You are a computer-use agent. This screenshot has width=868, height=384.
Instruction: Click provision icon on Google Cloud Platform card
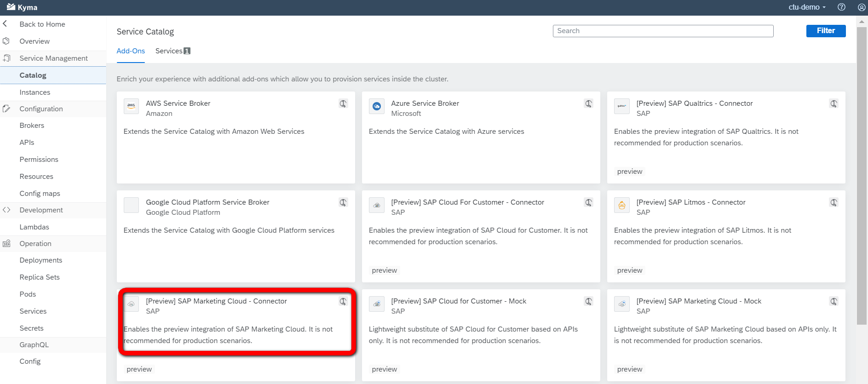pos(343,202)
